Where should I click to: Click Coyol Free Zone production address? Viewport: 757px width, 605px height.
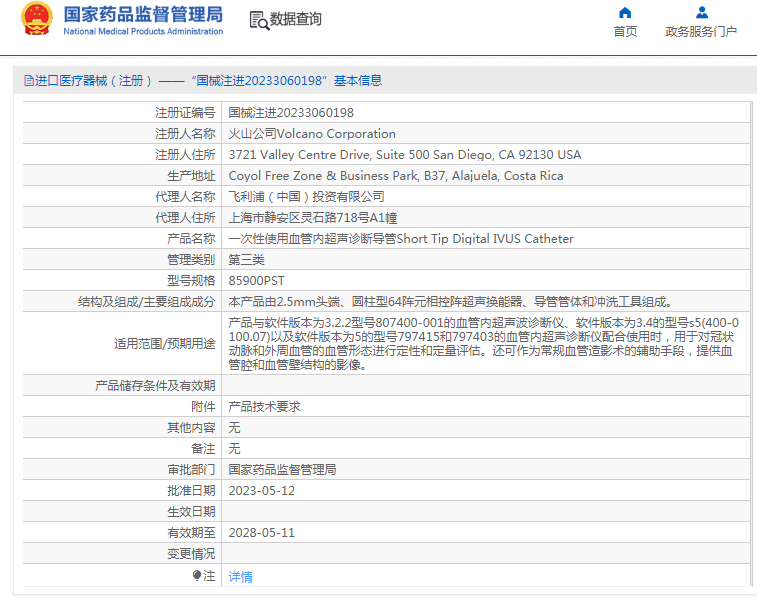pyautogui.click(x=396, y=176)
